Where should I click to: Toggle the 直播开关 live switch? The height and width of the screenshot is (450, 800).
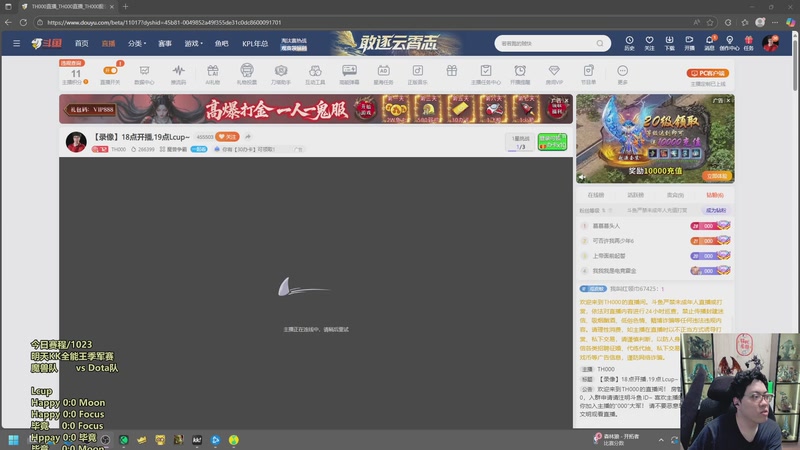(110, 70)
